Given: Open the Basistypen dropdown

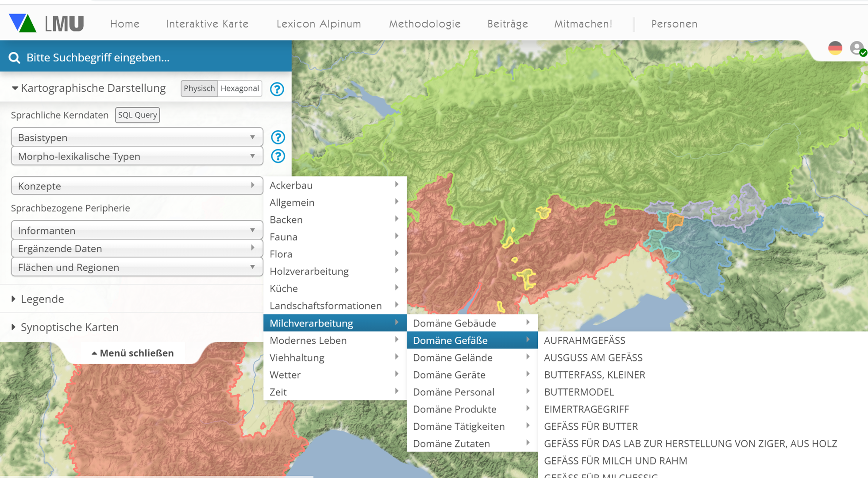Looking at the screenshot, I should click(137, 137).
